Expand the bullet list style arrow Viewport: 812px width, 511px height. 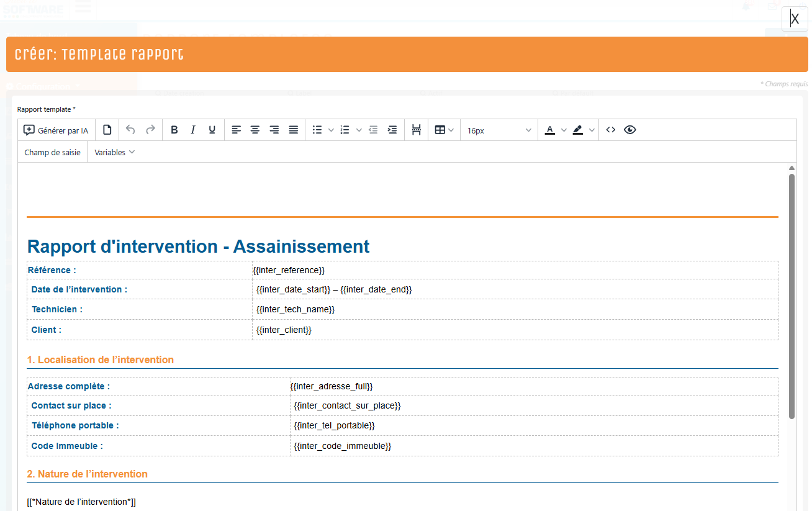tap(331, 130)
